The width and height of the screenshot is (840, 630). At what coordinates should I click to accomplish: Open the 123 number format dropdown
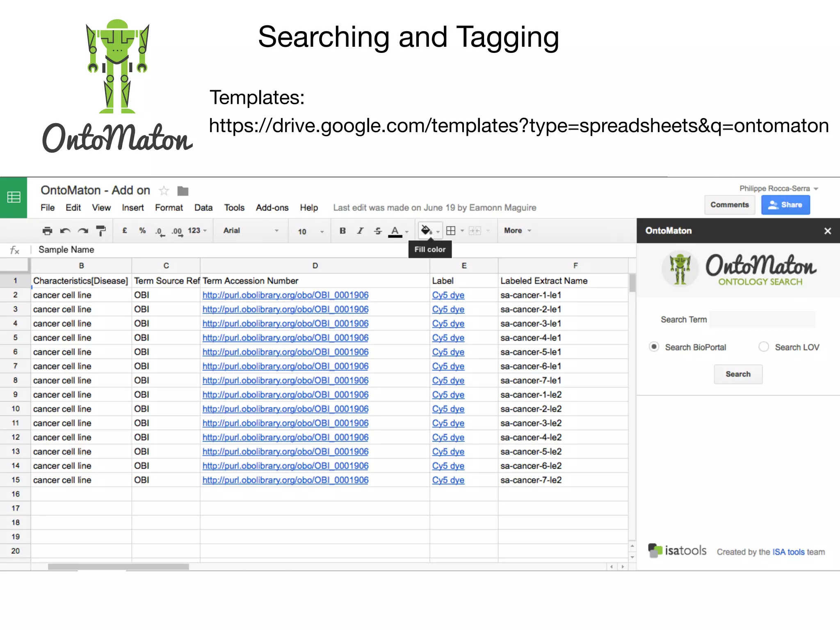(x=197, y=231)
